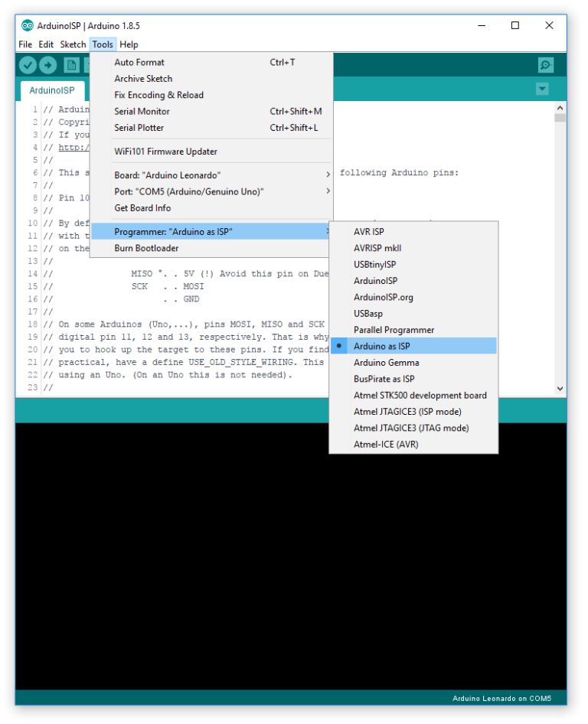This screenshot has height=724, width=588.
Task: Click "following Arduino pins:" comment text
Action: [399, 172]
